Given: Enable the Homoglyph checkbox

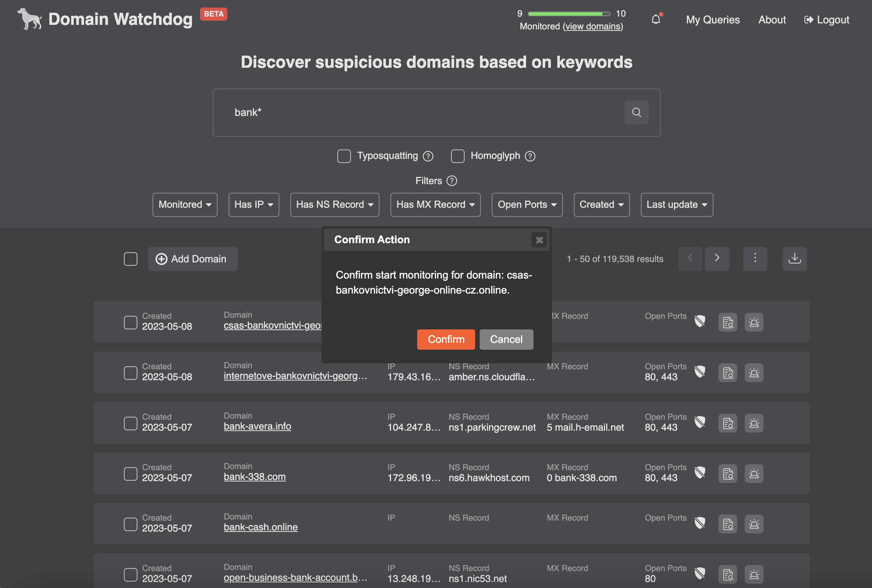Looking at the screenshot, I should coord(458,156).
